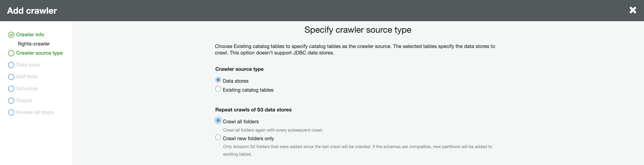Enable Crawl new folders only option
Screen dimensions: 644x165
pyautogui.click(x=218, y=137)
